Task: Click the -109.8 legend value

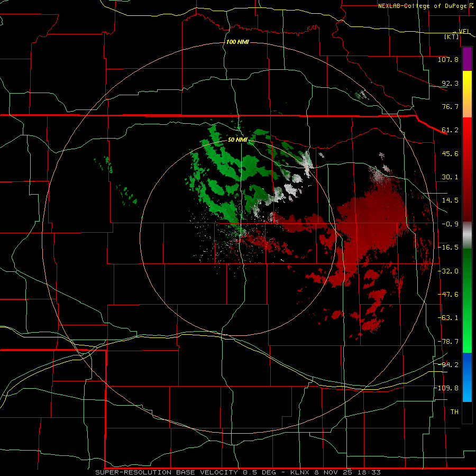Action: (446, 388)
